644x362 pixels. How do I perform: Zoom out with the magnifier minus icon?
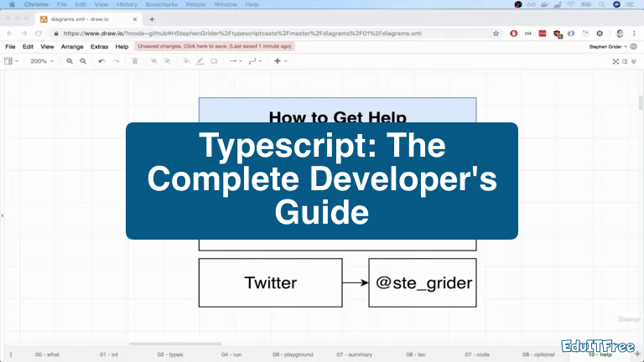pyautogui.click(x=83, y=61)
